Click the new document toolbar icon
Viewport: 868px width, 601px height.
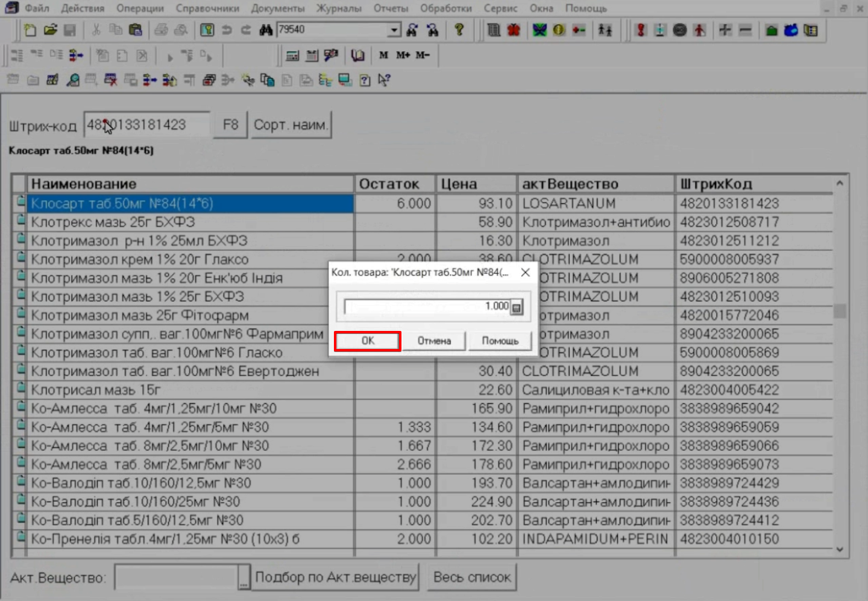tap(30, 30)
